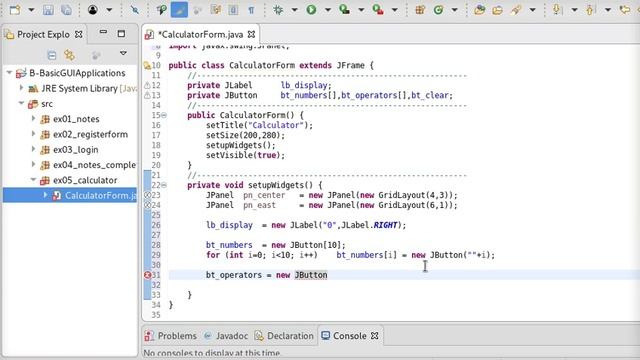Open dropdown next to Run button
The width and height of the screenshot is (640, 360).
tap(328, 10)
